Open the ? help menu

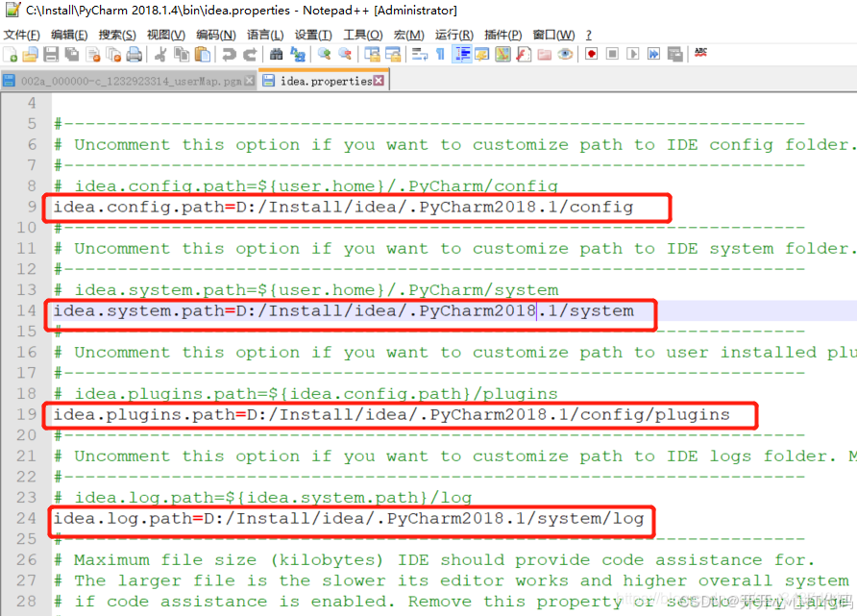click(589, 35)
